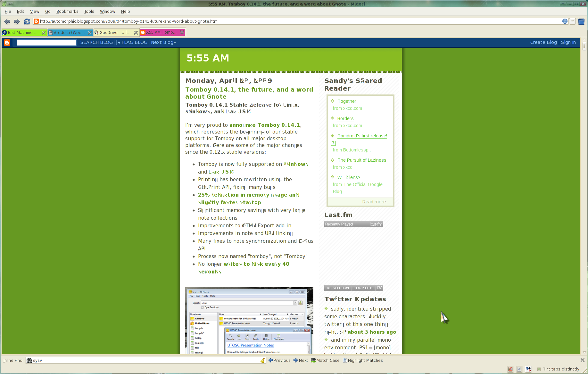The width and height of the screenshot is (588, 374).
Task: Clear the Inline Find field with broom icon
Action: click(263, 360)
